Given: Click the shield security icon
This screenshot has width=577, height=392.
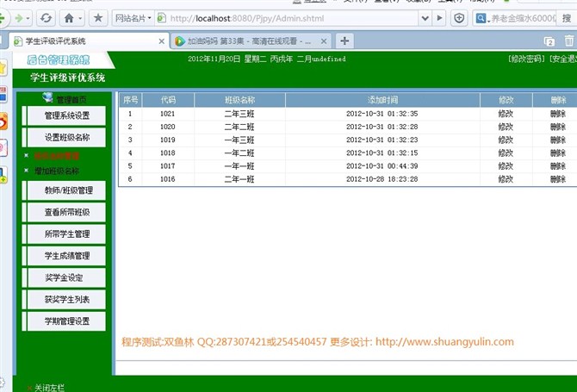Looking at the screenshot, I should (459, 18).
